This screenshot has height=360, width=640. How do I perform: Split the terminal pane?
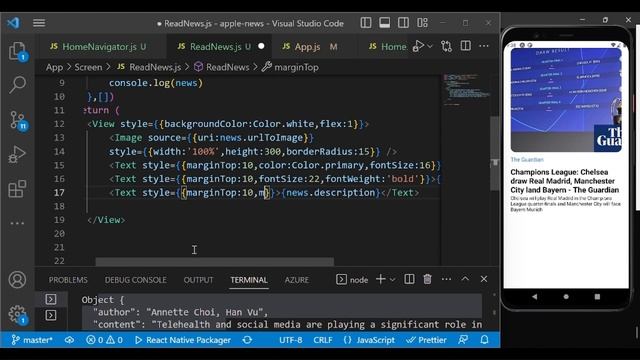point(409,279)
